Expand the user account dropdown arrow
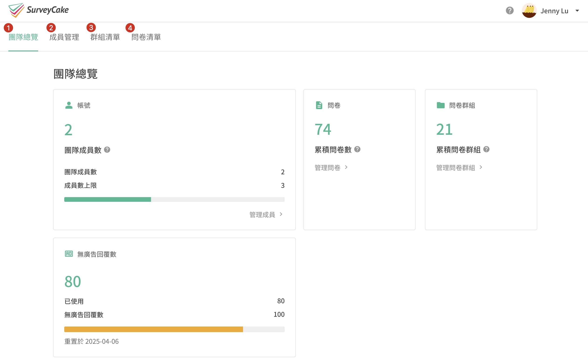Viewport: 588px width, 364px height. pos(577,11)
